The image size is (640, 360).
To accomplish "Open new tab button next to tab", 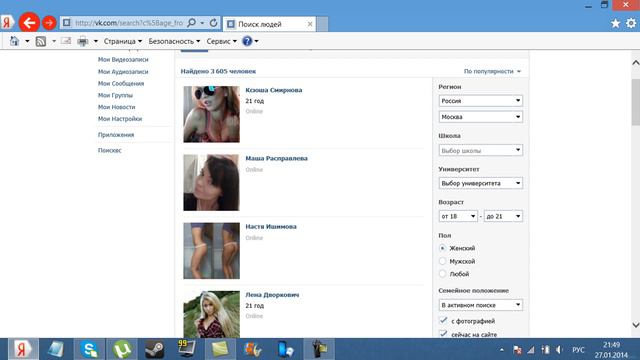I will (x=322, y=24).
